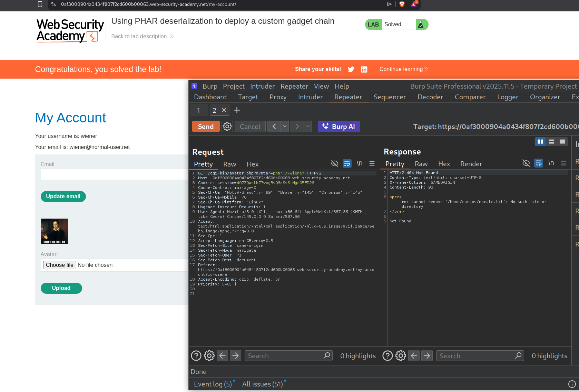Open response search settings gear icon

pos(401,355)
